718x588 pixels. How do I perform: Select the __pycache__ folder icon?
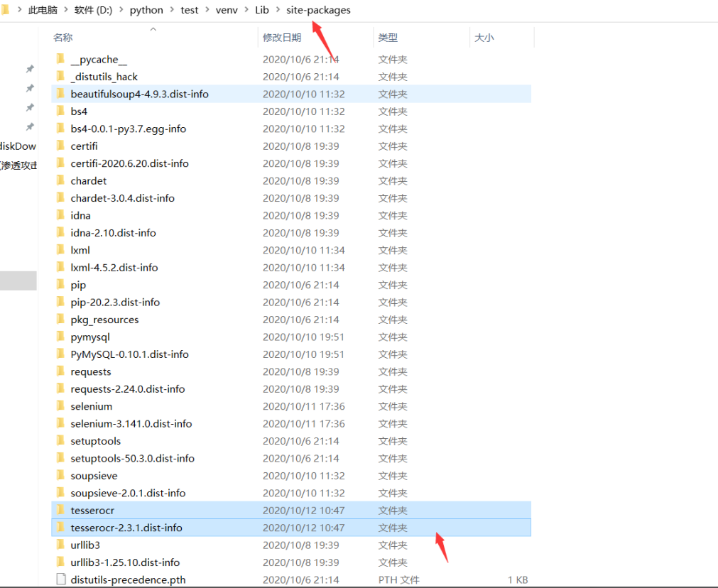pos(60,59)
